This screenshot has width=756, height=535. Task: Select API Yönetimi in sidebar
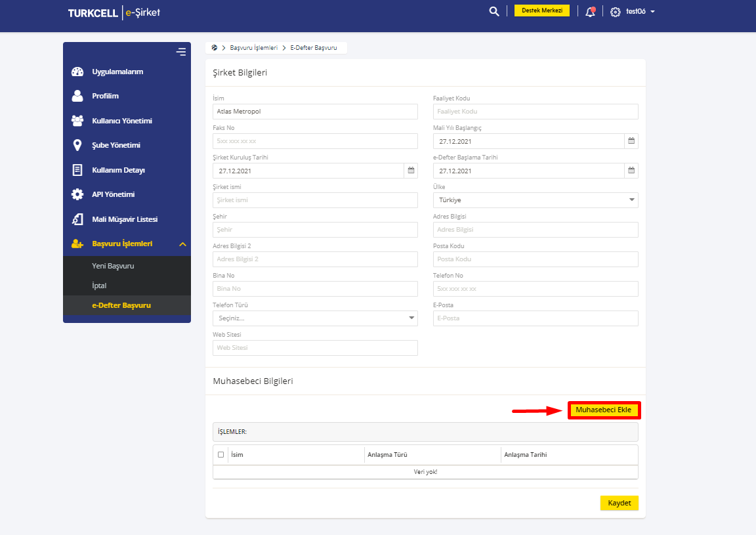tap(114, 194)
